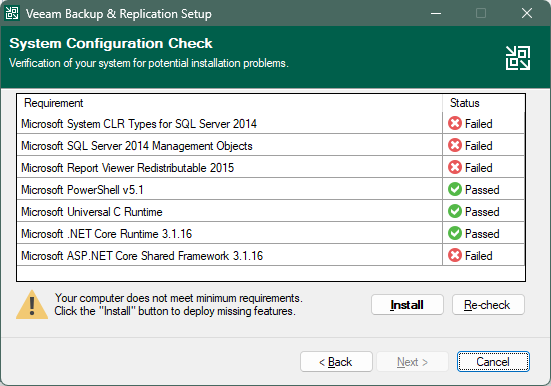Click the Veeam emblem in green header
The height and width of the screenshot is (386, 551).
(518, 58)
